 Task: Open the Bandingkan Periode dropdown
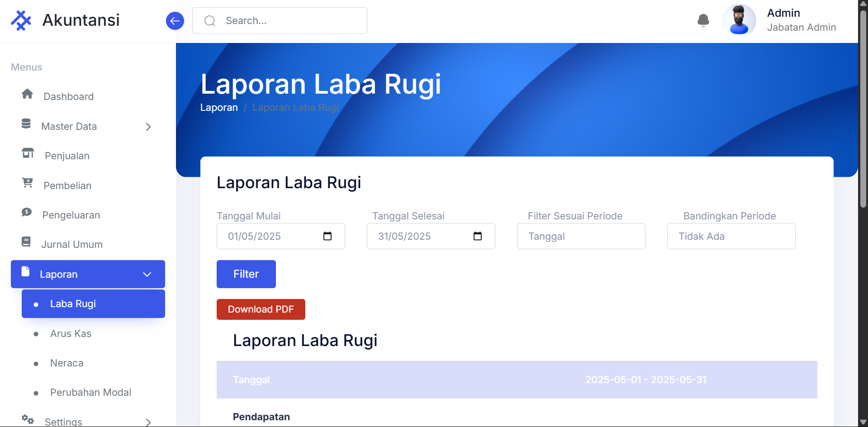[x=730, y=236]
